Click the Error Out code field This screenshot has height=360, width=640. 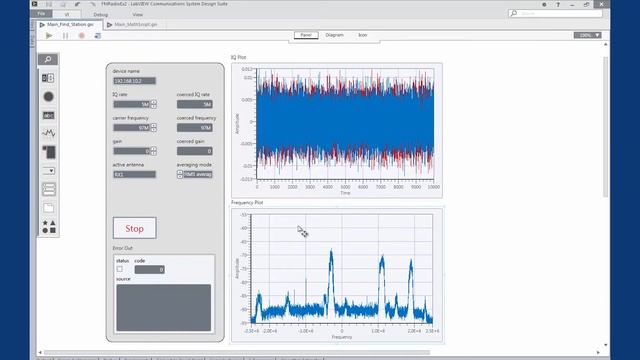(x=149, y=269)
